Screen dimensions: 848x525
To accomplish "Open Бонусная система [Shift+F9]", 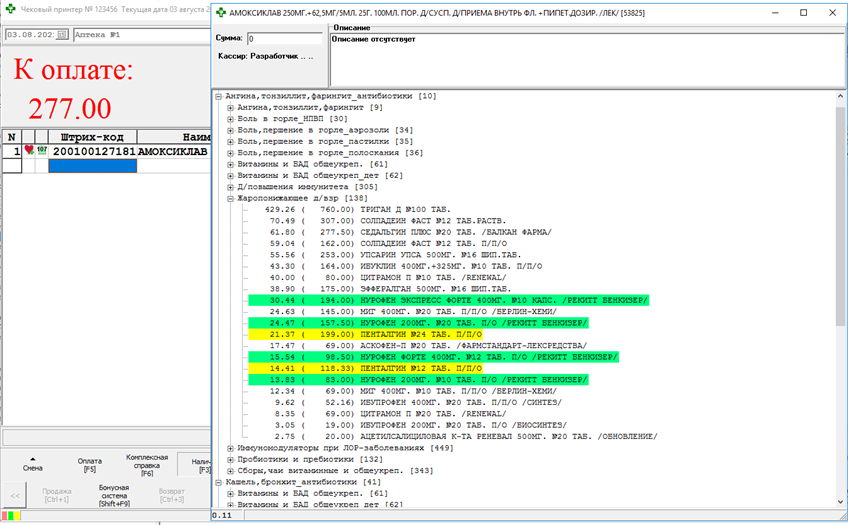I will pyautogui.click(x=114, y=495).
